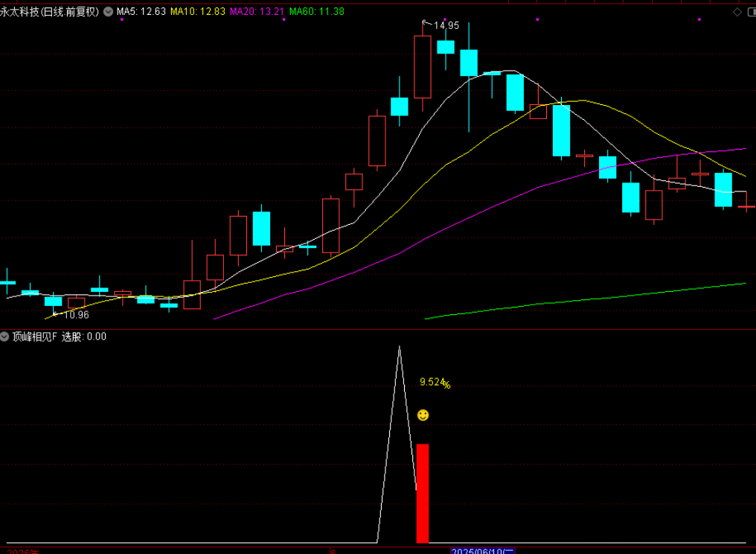Click the 9.524% yellow percentage label
The height and width of the screenshot is (554, 756).
(435, 383)
